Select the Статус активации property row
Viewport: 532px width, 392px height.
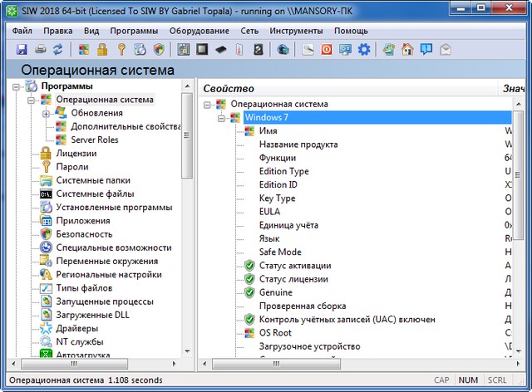click(x=293, y=266)
